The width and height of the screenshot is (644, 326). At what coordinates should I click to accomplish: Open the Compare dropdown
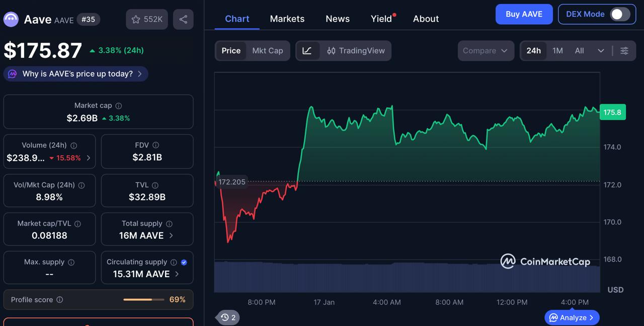(x=485, y=50)
